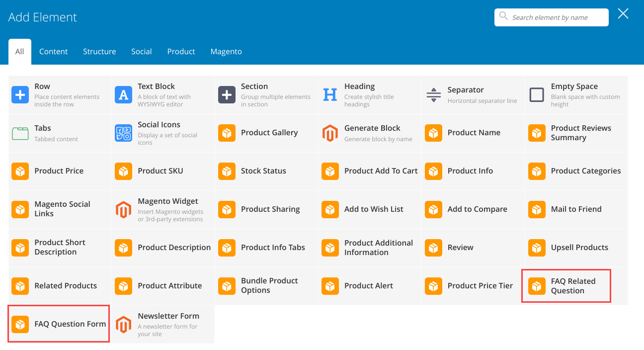This screenshot has height=350, width=644.
Task: Select the Product Gallery element
Action: [227, 133]
